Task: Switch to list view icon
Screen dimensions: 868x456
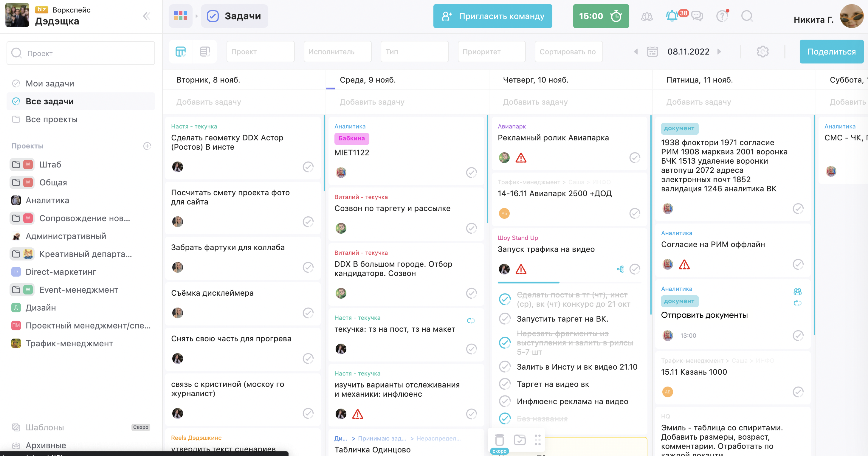Action: coord(205,52)
